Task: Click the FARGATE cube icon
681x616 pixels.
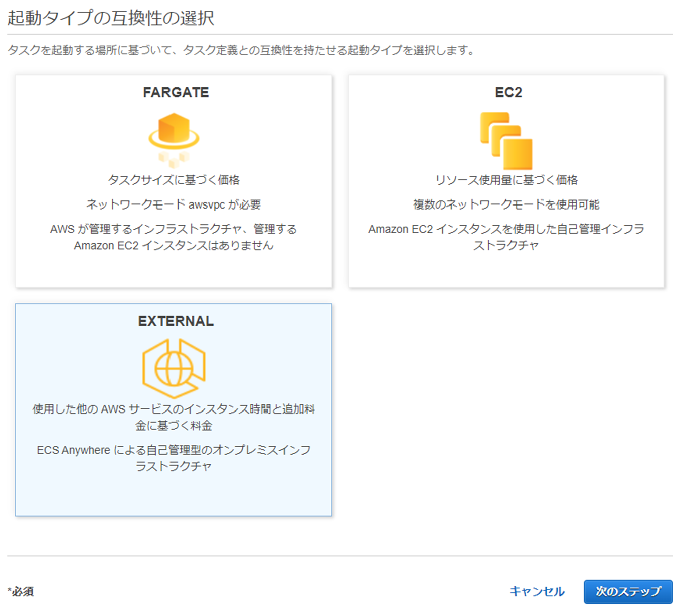Action: (x=174, y=140)
